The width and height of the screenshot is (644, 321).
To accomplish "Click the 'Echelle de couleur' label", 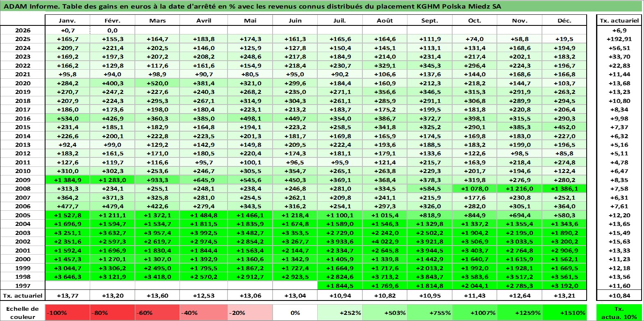I will (23, 312).
